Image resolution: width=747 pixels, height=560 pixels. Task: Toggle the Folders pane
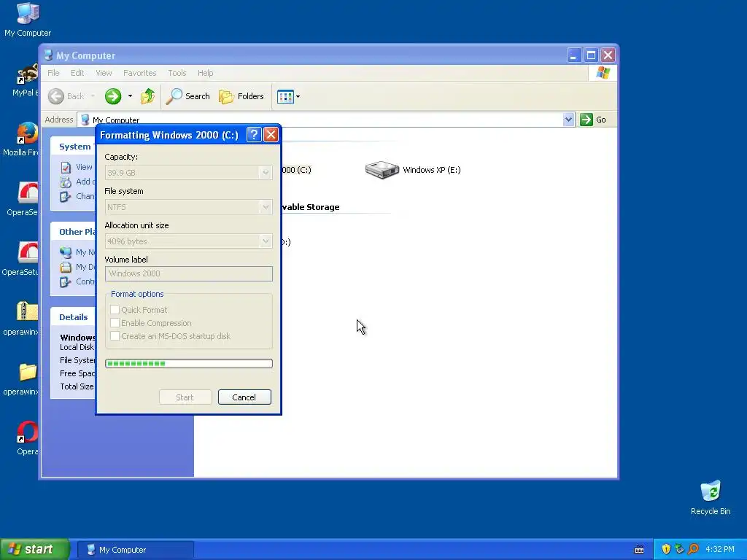[241, 96]
